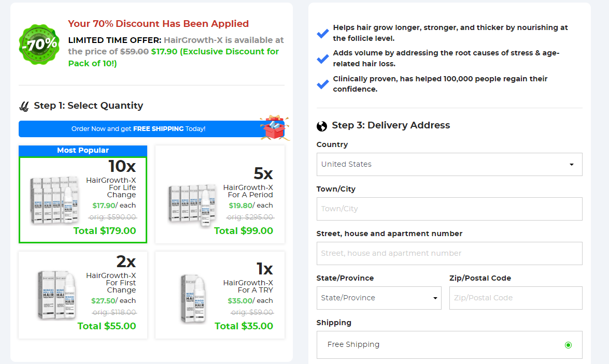Click the checkmark beside 'Clinically proven' benefit

[322, 84]
